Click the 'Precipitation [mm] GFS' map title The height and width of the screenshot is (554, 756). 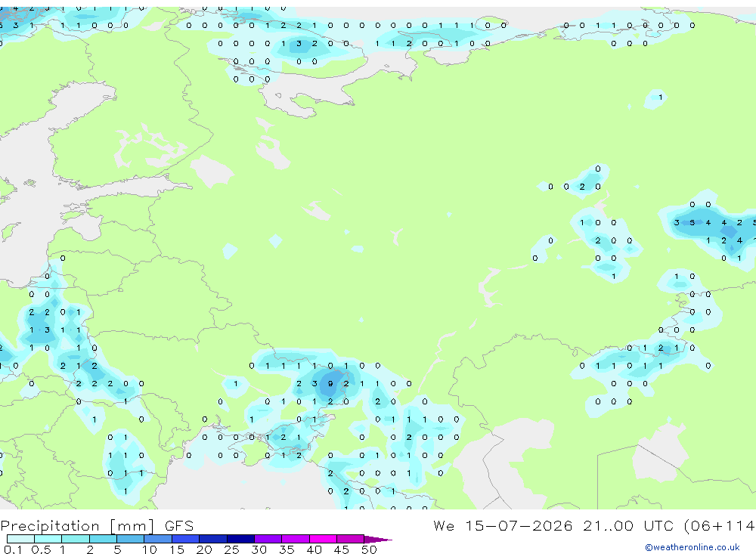97,526
